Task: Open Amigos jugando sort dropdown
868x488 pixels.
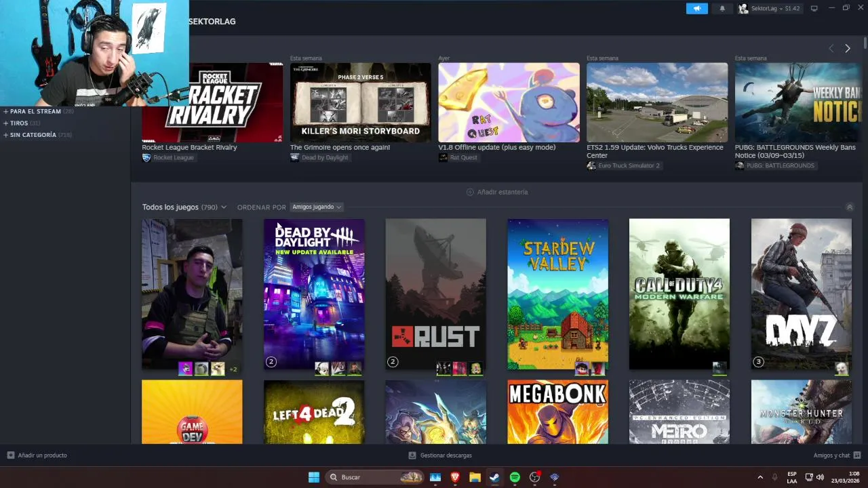Action: point(316,207)
